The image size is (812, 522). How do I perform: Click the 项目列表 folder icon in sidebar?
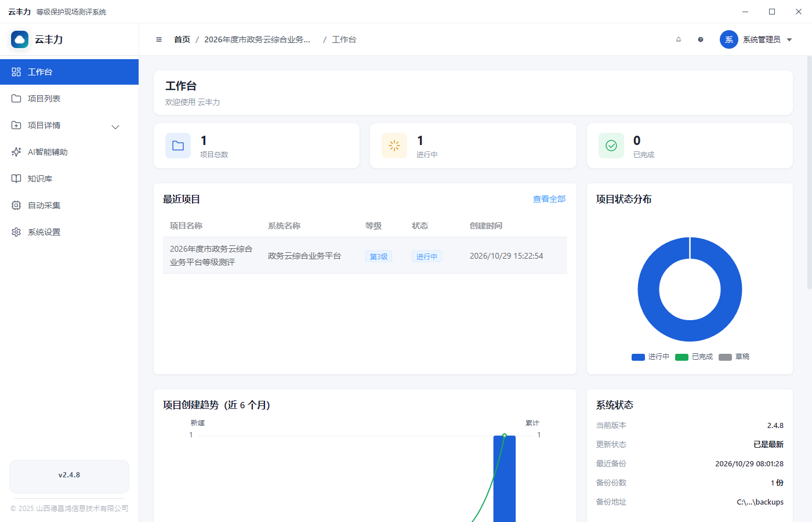point(16,99)
